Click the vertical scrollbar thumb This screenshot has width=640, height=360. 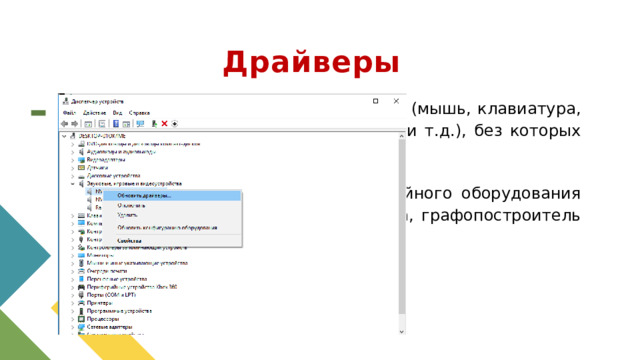coord(402,227)
